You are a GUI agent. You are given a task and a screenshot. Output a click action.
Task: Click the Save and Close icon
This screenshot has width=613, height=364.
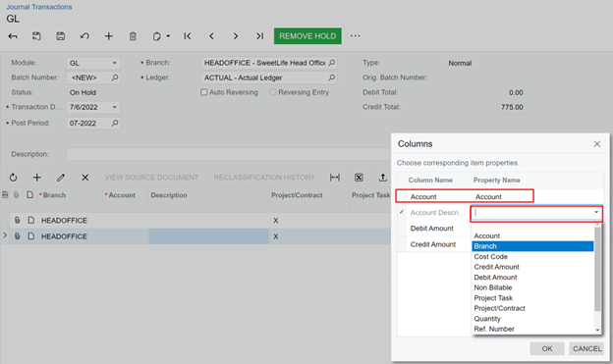(x=36, y=36)
